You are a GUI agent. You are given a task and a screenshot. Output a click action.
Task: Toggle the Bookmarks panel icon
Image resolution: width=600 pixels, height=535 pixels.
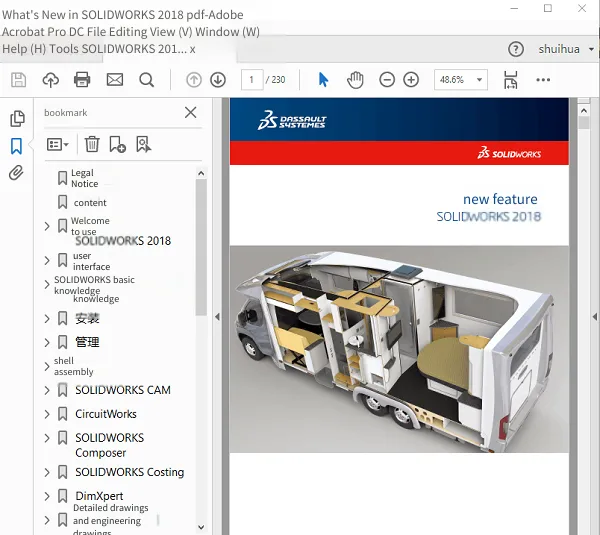tap(16, 146)
